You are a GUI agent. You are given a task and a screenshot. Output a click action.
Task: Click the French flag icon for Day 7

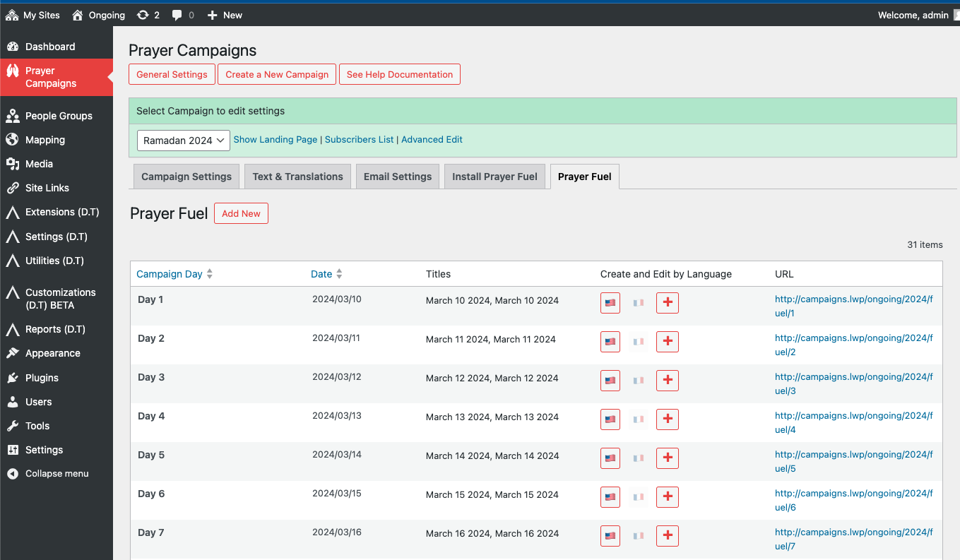[639, 536]
